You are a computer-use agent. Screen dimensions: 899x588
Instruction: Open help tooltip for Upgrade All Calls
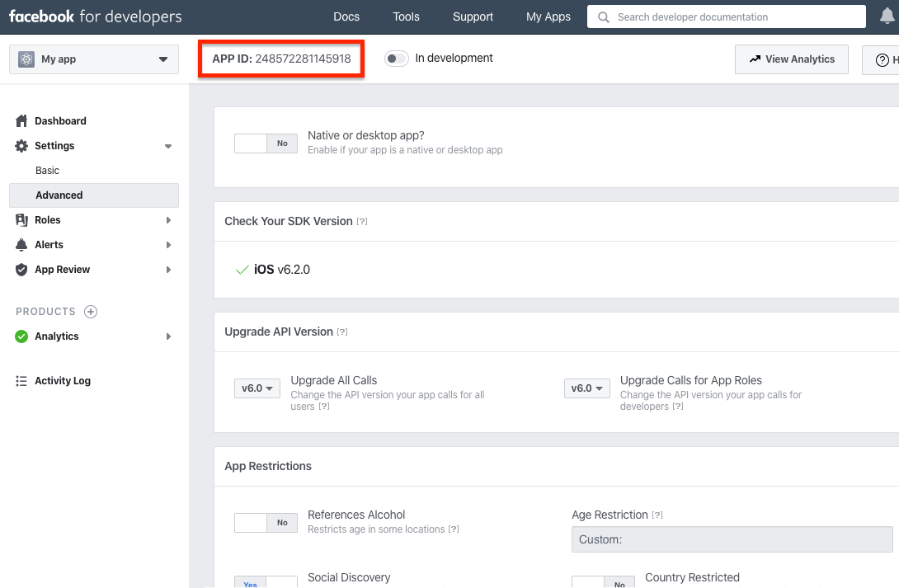click(324, 407)
